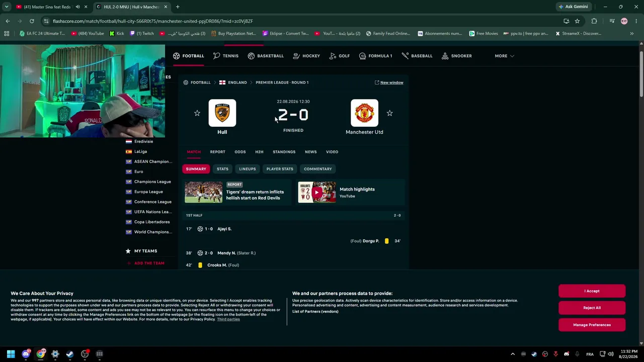This screenshot has height=362, width=644.
Task: Click the address bar URL field
Action: [302, 21]
